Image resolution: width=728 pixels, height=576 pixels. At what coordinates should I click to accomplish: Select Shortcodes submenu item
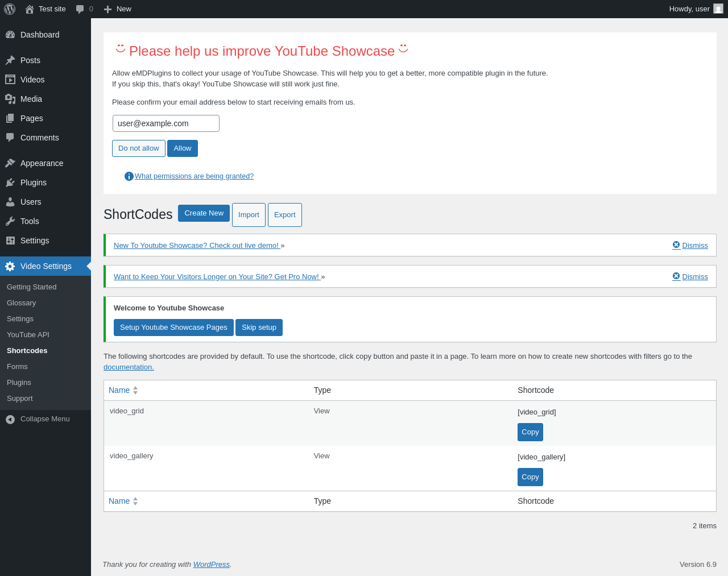click(27, 351)
